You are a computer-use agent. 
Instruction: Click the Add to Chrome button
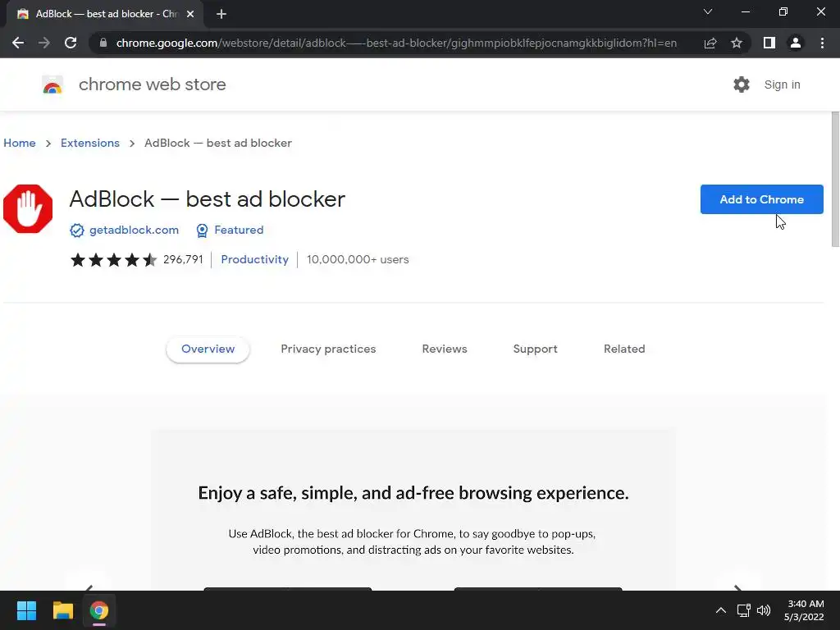coord(761,199)
